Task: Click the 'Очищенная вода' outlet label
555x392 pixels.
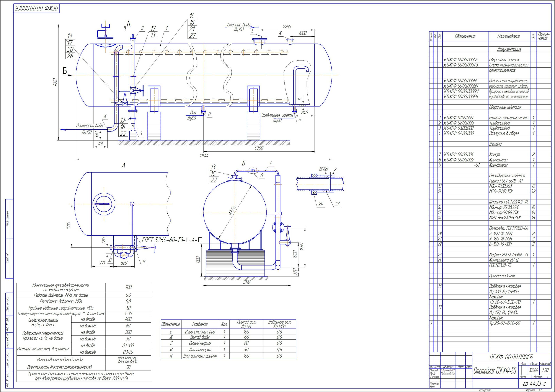Action: (90, 126)
